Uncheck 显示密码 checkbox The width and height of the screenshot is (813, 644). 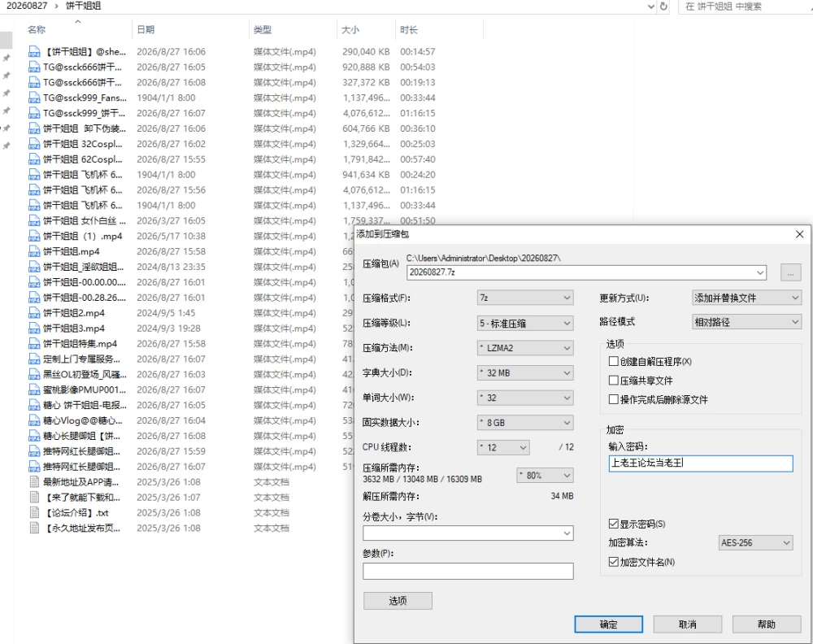[613, 524]
